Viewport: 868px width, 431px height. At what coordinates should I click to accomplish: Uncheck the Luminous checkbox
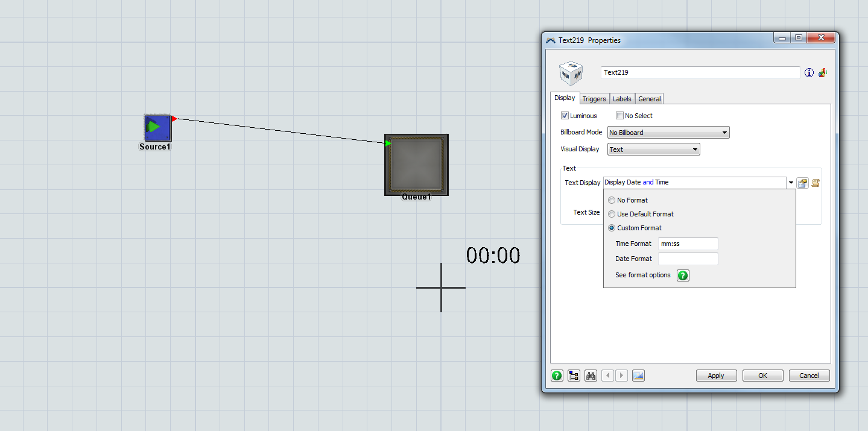pos(565,116)
